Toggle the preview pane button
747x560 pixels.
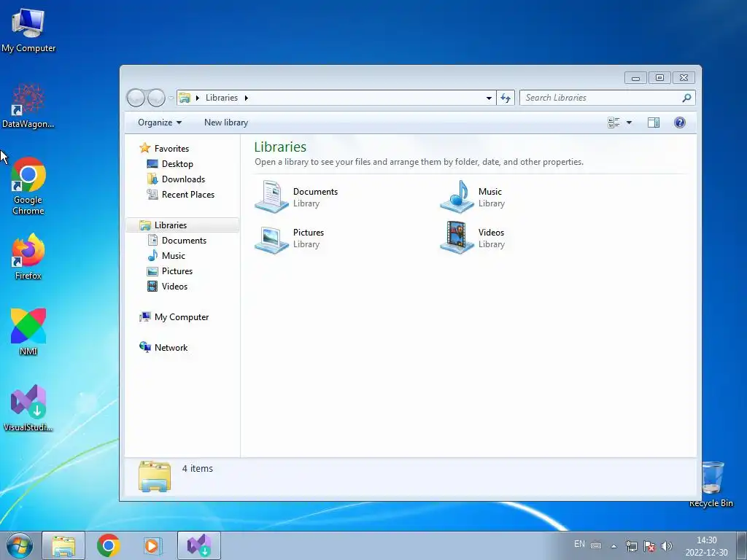654,122
